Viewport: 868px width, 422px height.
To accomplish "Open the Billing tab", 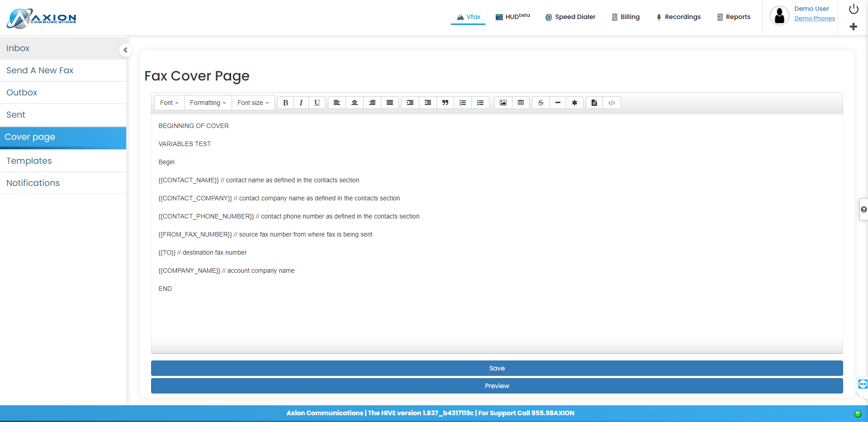I will 626,17.
